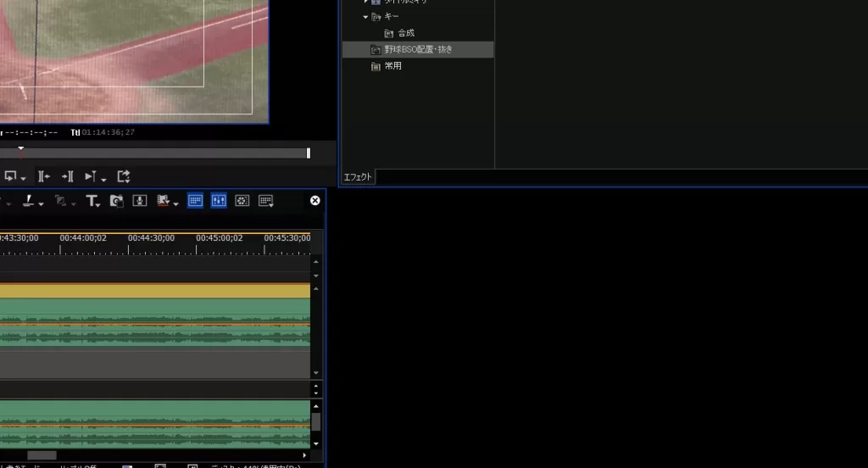Open the 常用 folder in effects
Image resolution: width=868 pixels, height=468 pixels.
[392, 66]
